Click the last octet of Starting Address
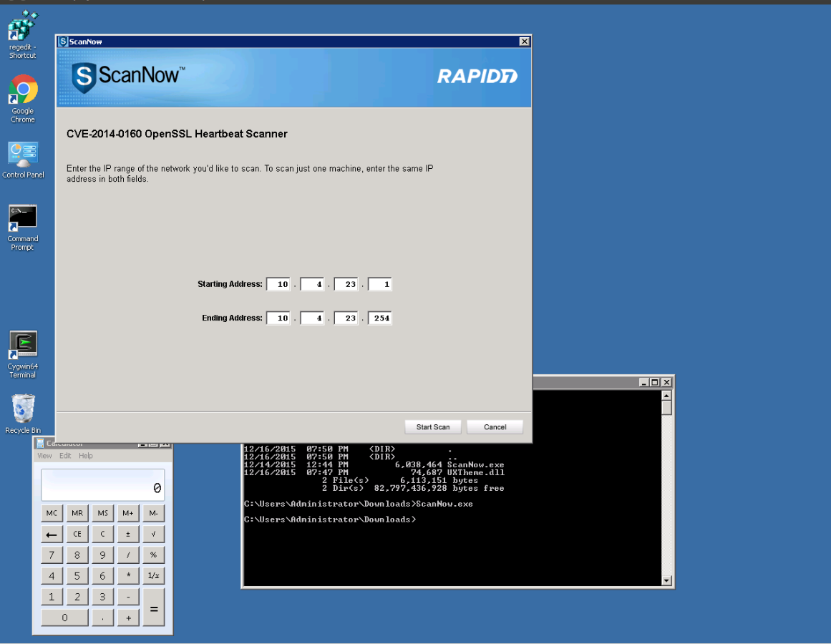The width and height of the screenshot is (831, 644). pyautogui.click(x=380, y=285)
